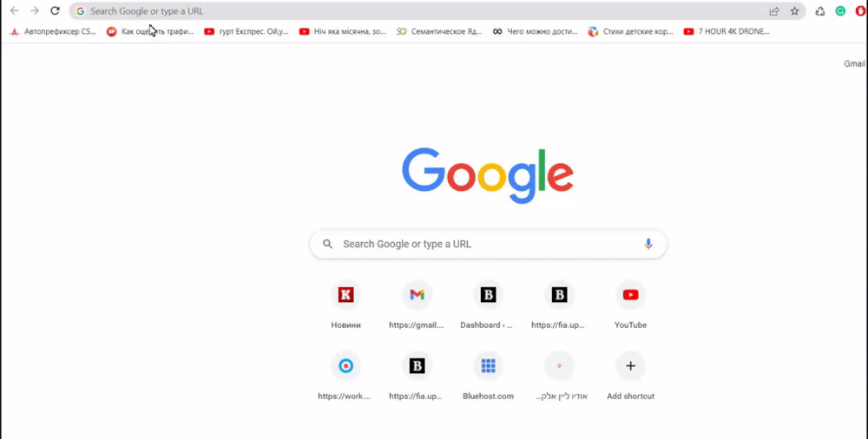Click the browser back arrow
This screenshot has width=868, height=439.
15,11
